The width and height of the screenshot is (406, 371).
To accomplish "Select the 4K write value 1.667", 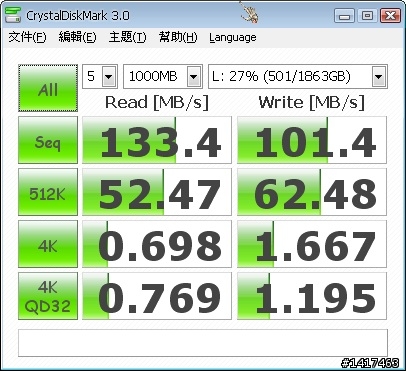I will pyautogui.click(x=312, y=244).
